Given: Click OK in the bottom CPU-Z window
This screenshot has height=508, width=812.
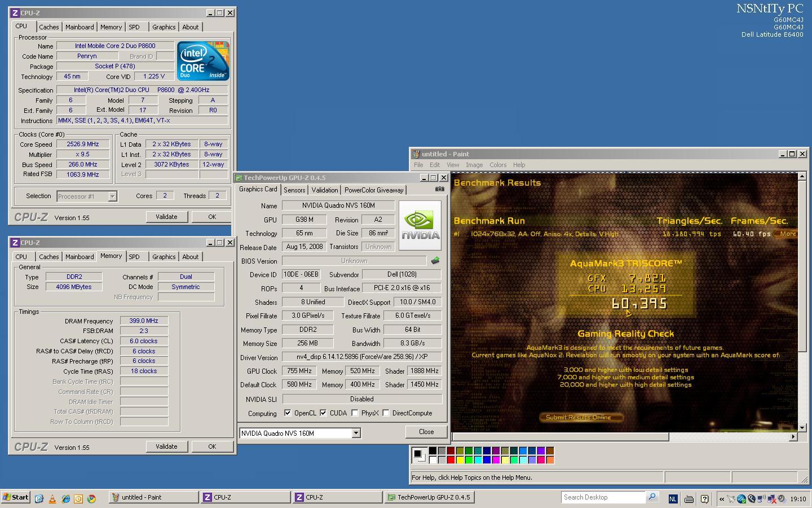Looking at the screenshot, I should click(x=212, y=446).
